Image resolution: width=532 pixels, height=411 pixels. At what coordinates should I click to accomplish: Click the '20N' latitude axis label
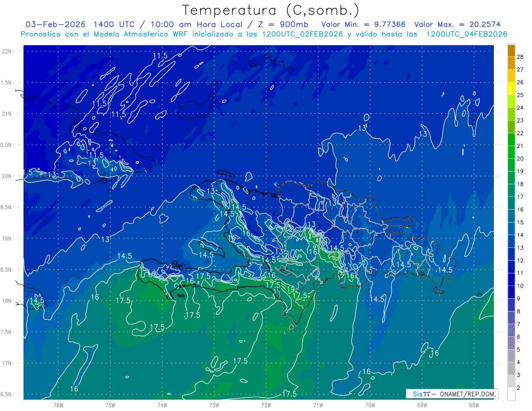(7, 176)
